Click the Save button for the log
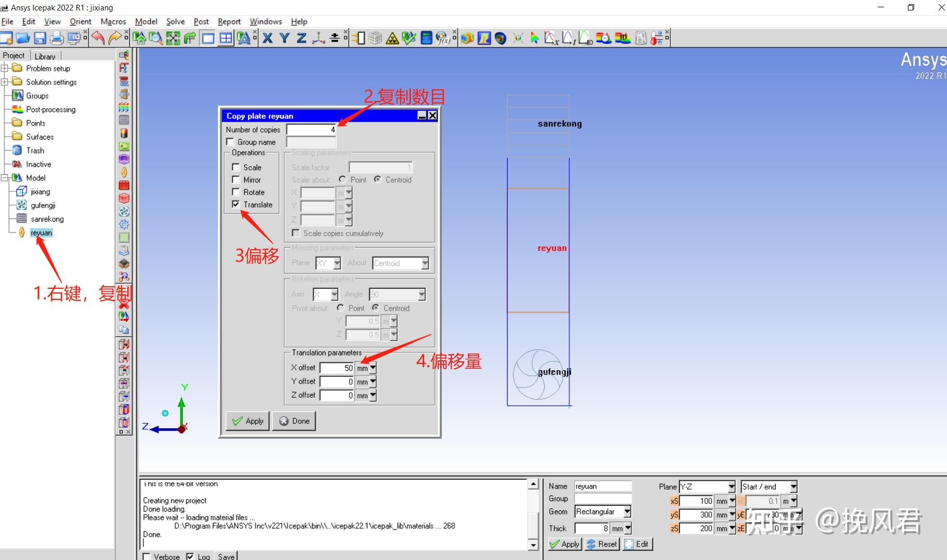Image resolution: width=947 pixels, height=560 pixels. pyautogui.click(x=226, y=556)
